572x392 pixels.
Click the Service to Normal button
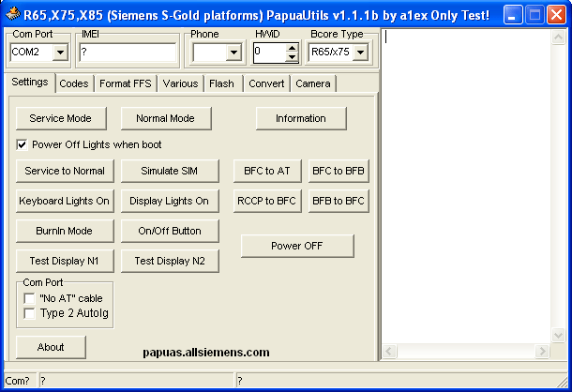click(x=65, y=171)
